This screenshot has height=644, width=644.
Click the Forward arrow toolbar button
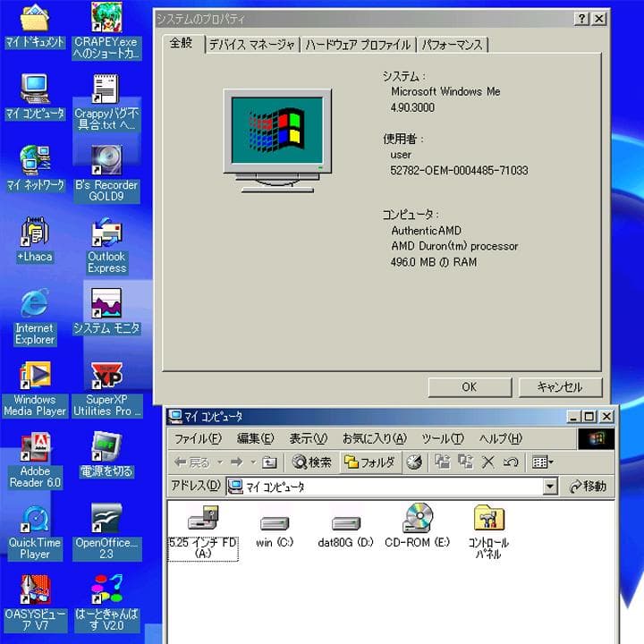[237, 462]
